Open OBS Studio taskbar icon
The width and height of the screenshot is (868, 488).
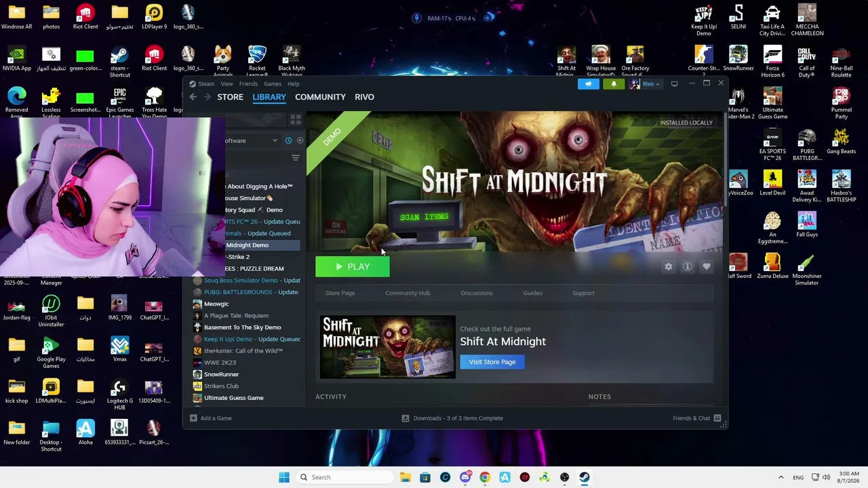564,477
